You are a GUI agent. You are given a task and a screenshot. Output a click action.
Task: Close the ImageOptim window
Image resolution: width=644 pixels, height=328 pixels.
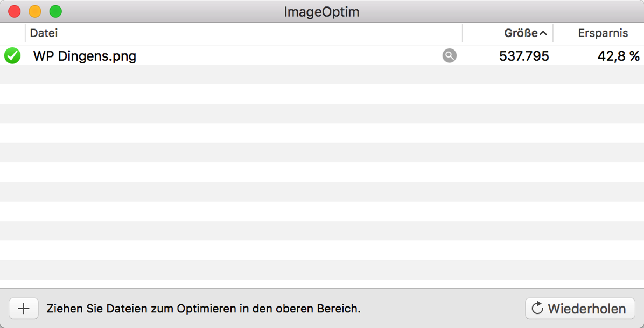coord(15,11)
